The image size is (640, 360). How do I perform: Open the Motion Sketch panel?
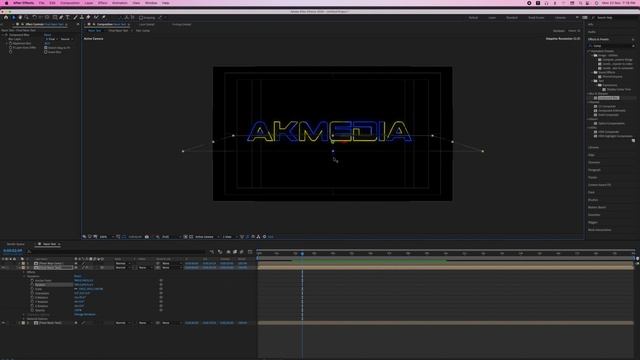coord(597,207)
